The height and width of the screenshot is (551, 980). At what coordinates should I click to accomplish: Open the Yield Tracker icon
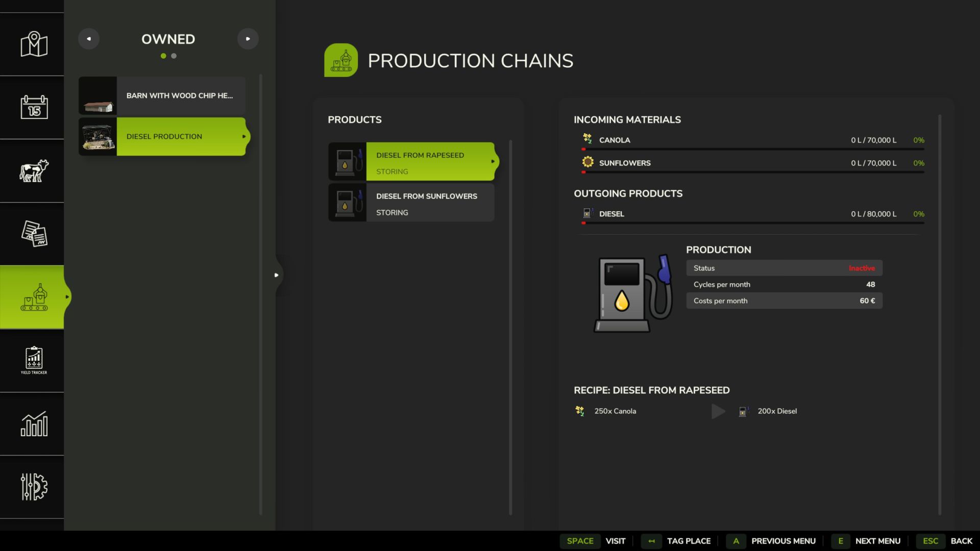click(x=34, y=360)
